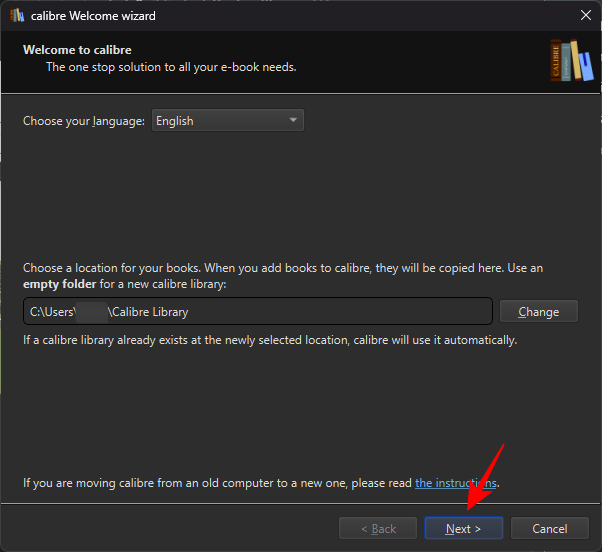Proceed with the Next button
The width and height of the screenshot is (602, 552).
[x=463, y=528]
